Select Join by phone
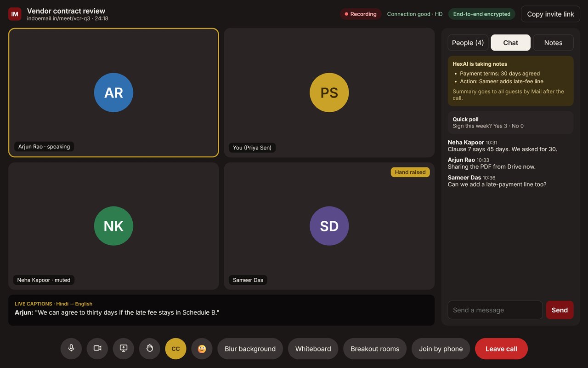 coord(441,349)
